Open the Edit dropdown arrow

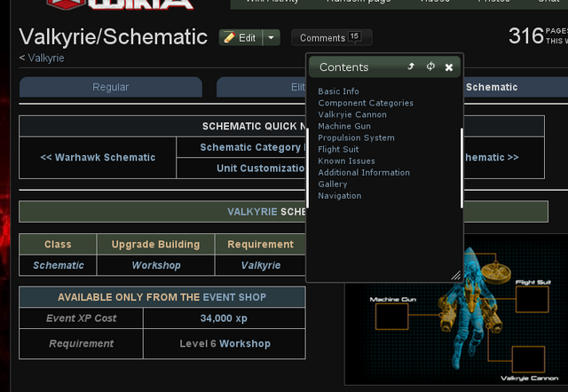(x=271, y=37)
